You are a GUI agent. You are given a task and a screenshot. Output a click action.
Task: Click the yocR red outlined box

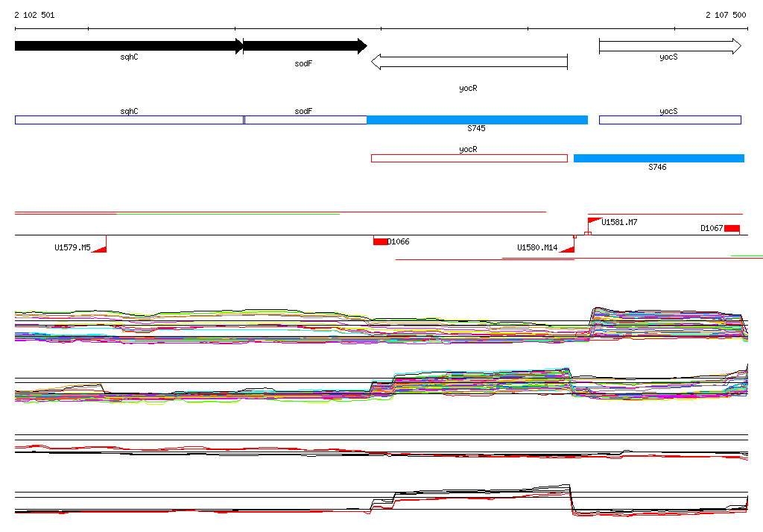[469, 158]
